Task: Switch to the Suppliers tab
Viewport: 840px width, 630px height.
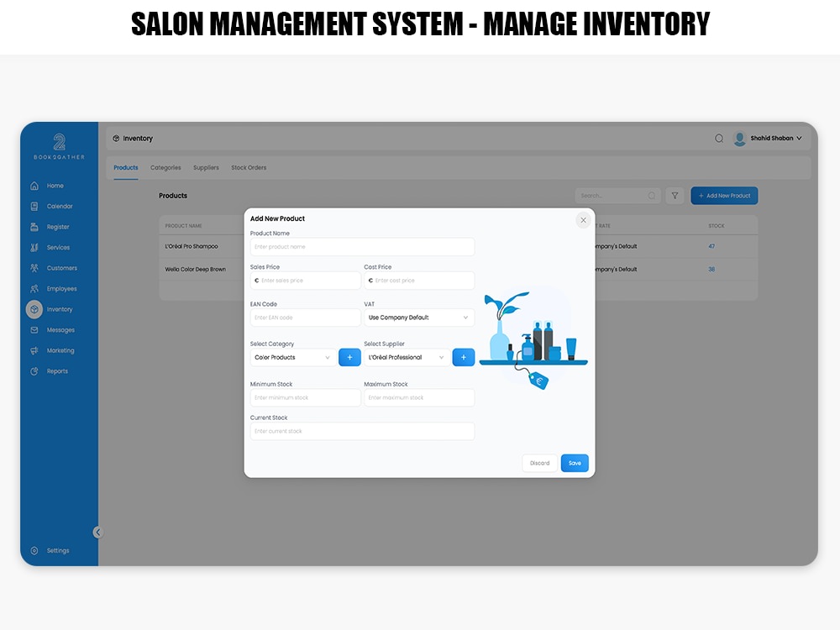Action: [x=207, y=168]
